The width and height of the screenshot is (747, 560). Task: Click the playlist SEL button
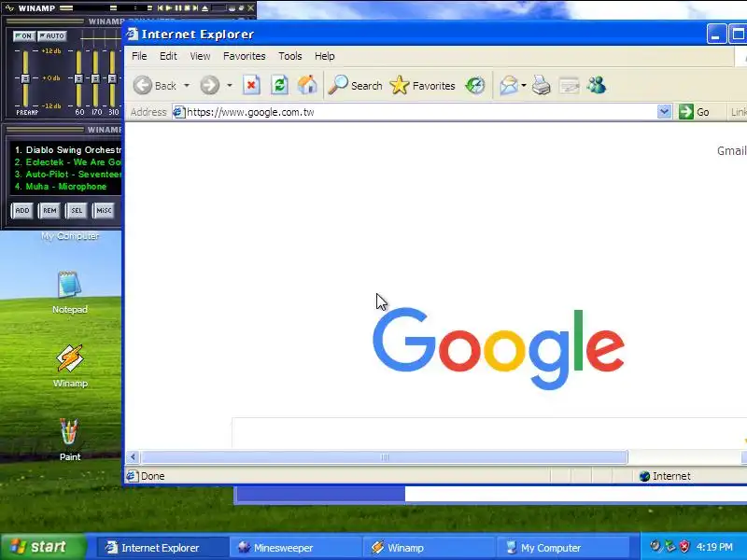point(77,211)
